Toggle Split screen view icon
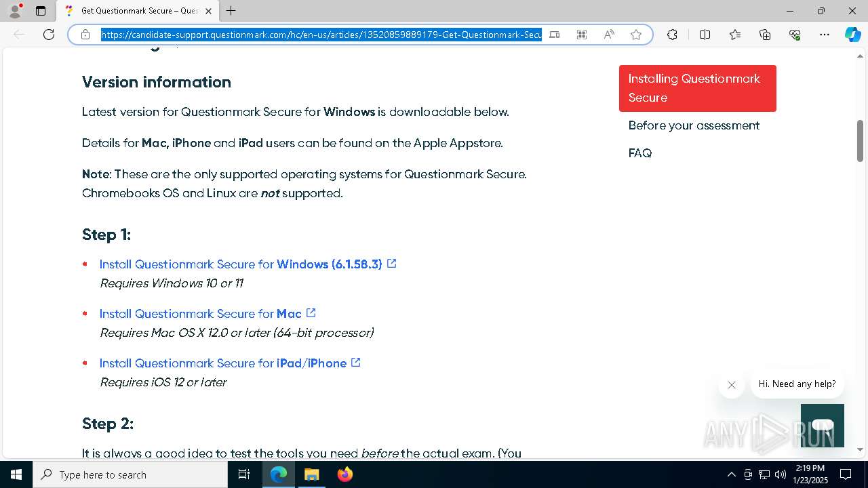Image resolution: width=868 pixels, height=488 pixels. coord(705,35)
